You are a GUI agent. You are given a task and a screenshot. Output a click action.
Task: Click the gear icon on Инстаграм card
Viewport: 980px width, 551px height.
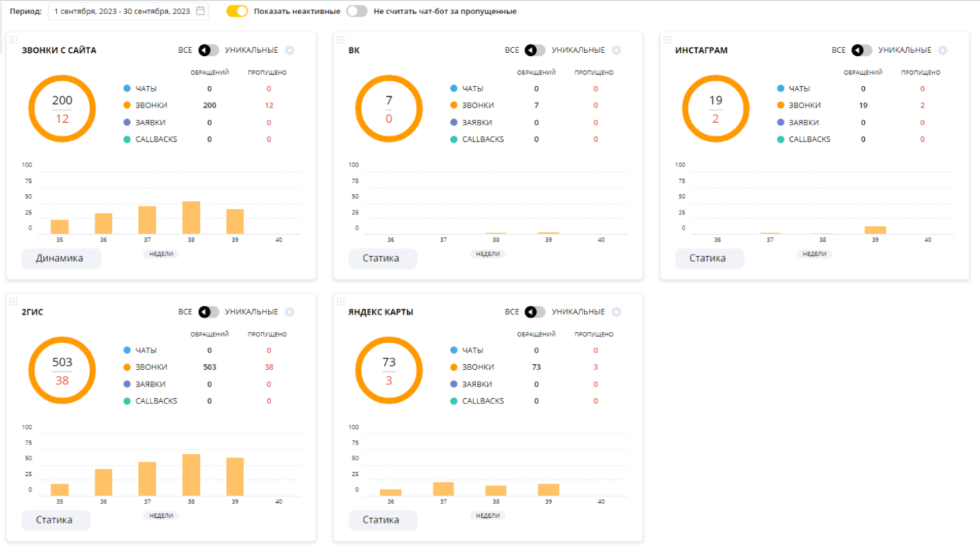(x=943, y=50)
